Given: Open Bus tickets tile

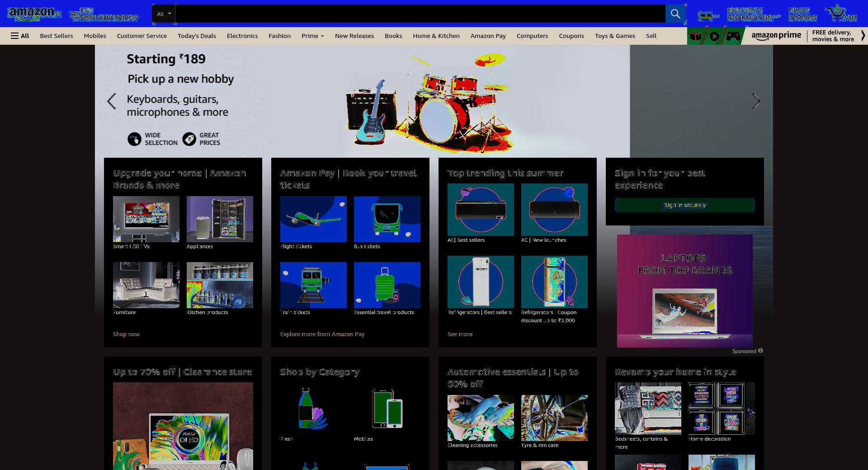Looking at the screenshot, I should pyautogui.click(x=387, y=219).
